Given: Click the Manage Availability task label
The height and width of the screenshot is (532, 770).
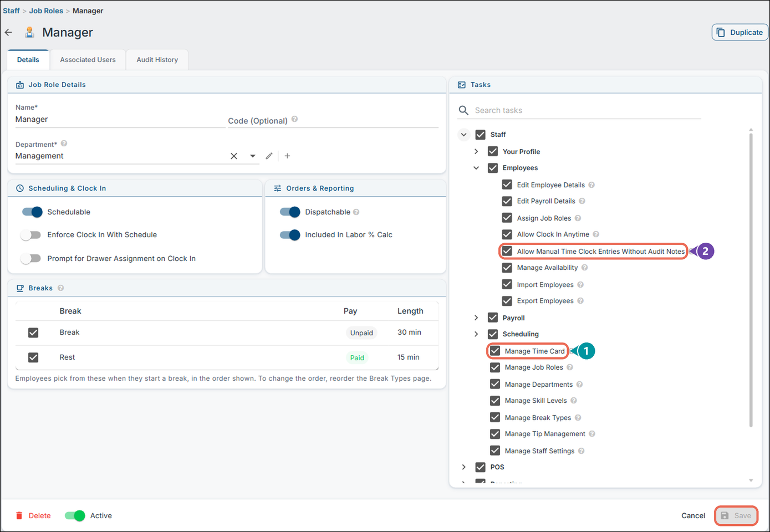Looking at the screenshot, I should pyautogui.click(x=547, y=268).
